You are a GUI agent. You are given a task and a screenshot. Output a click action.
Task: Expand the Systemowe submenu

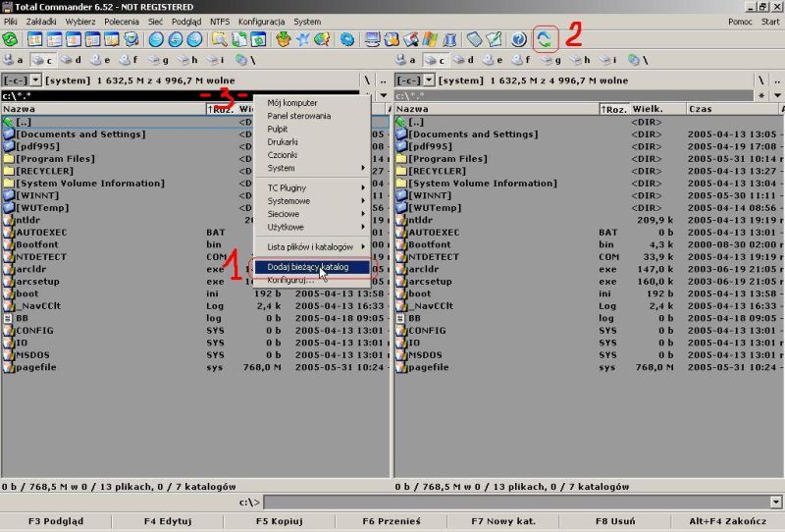[x=312, y=201]
